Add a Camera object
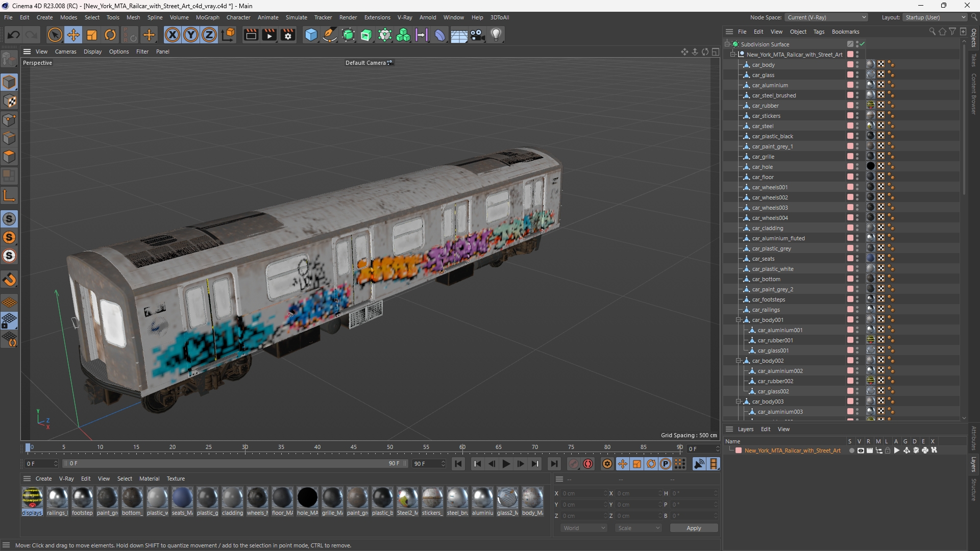The height and width of the screenshot is (551, 980). pyautogui.click(x=478, y=35)
